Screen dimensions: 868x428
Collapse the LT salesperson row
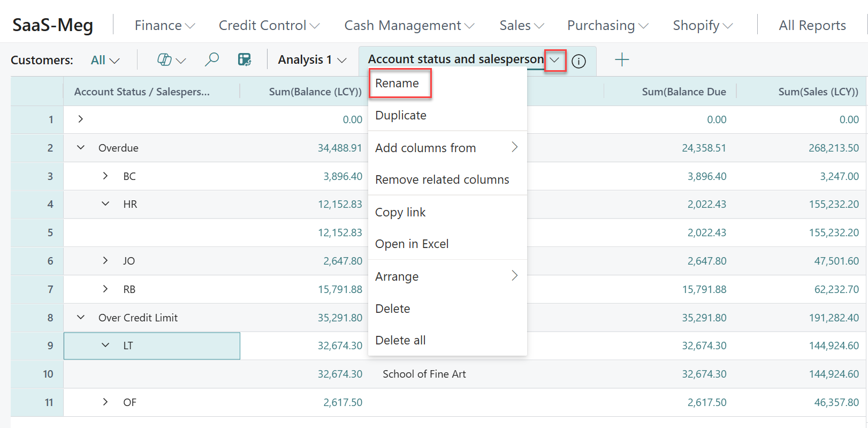(x=105, y=345)
